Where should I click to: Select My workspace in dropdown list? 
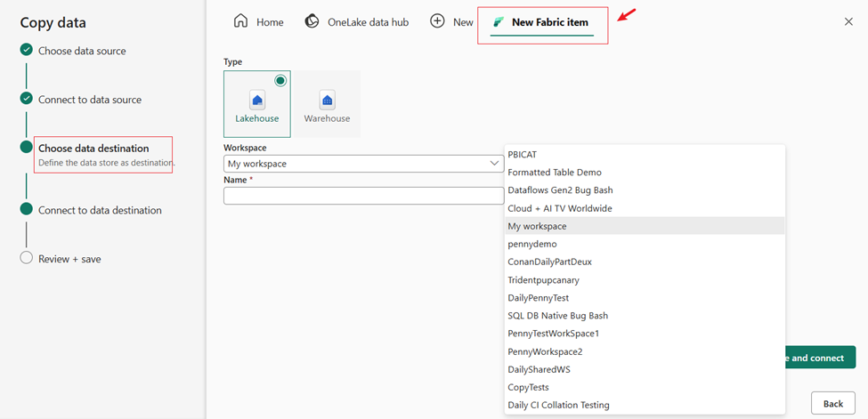tap(645, 226)
